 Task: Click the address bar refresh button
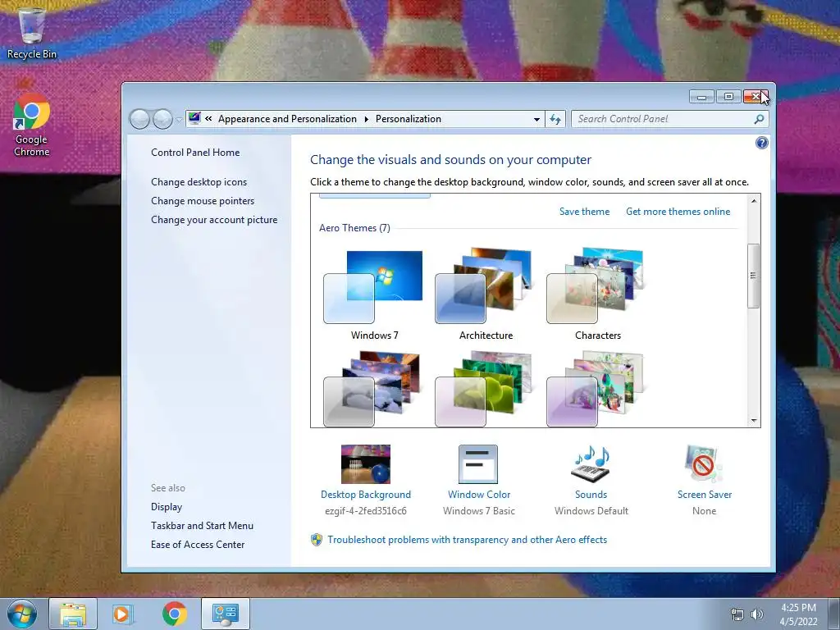tap(555, 119)
